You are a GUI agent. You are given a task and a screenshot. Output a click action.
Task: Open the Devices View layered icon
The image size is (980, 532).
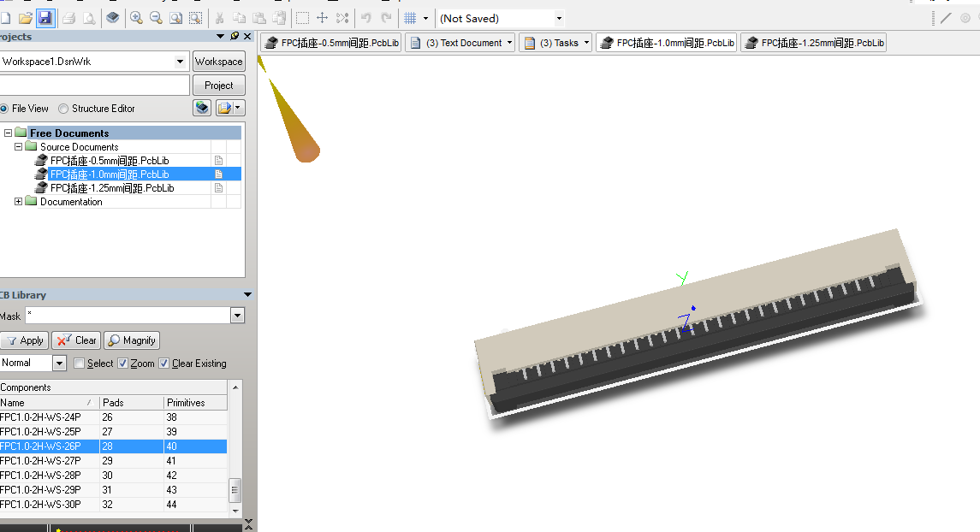click(112, 18)
